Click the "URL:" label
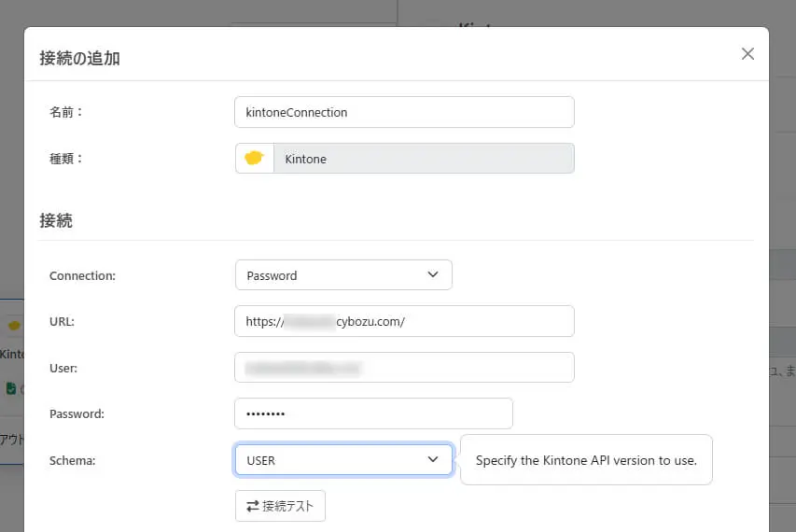796x532 pixels. 62,322
